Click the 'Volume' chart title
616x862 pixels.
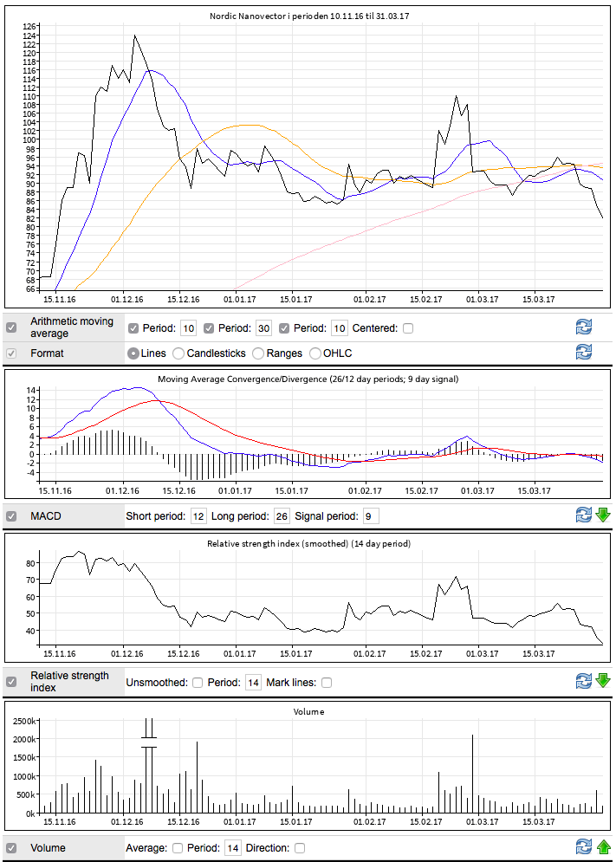(308, 711)
